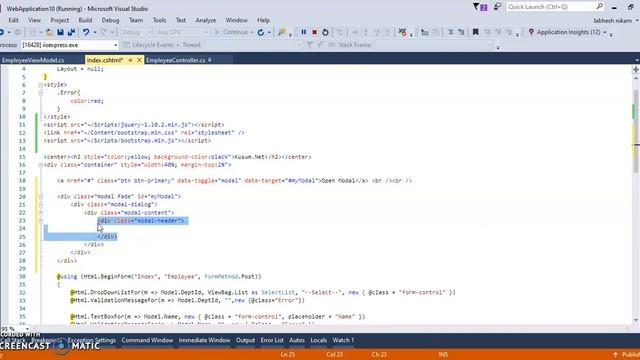Open the Tools menu
640x360 pixels.
pos(159,20)
